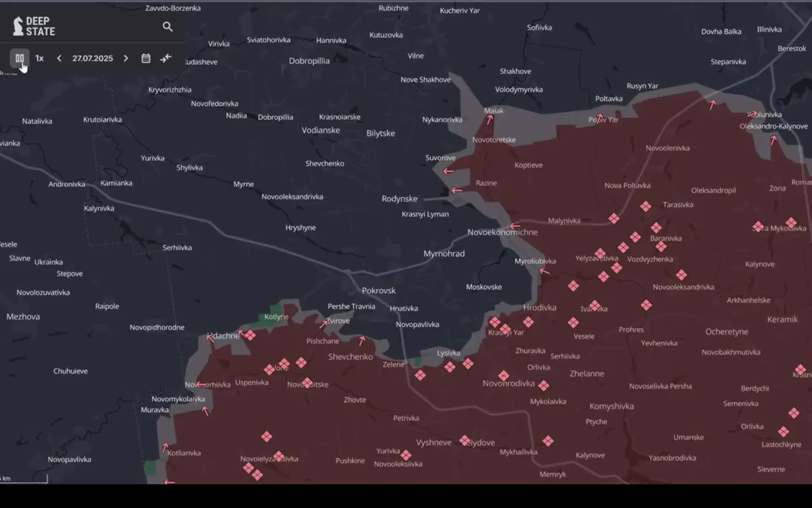Advance to the next date
Image resolution: width=812 pixels, height=508 pixels.
point(126,58)
